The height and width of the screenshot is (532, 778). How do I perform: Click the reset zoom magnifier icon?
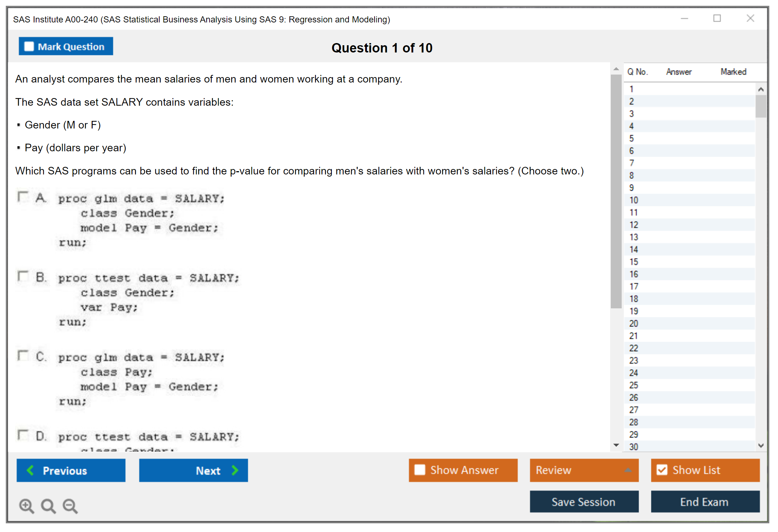tap(48, 506)
